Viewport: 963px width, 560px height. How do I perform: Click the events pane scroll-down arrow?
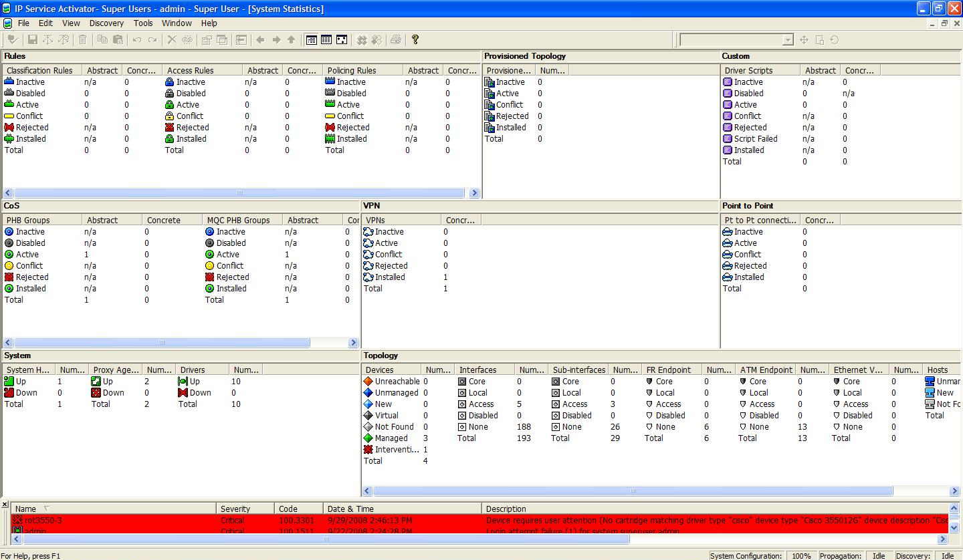coord(955,527)
